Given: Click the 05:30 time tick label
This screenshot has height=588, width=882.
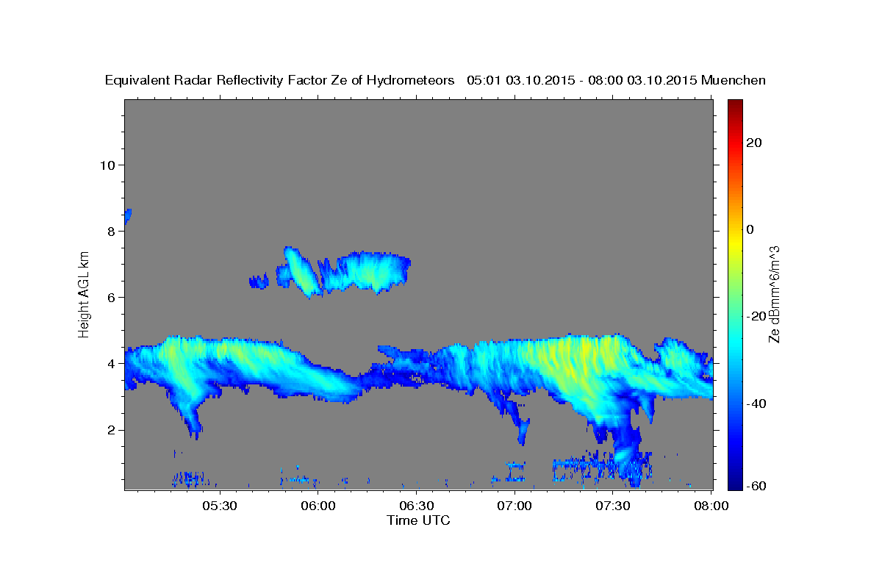Looking at the screenshot, I should [220, 506].
